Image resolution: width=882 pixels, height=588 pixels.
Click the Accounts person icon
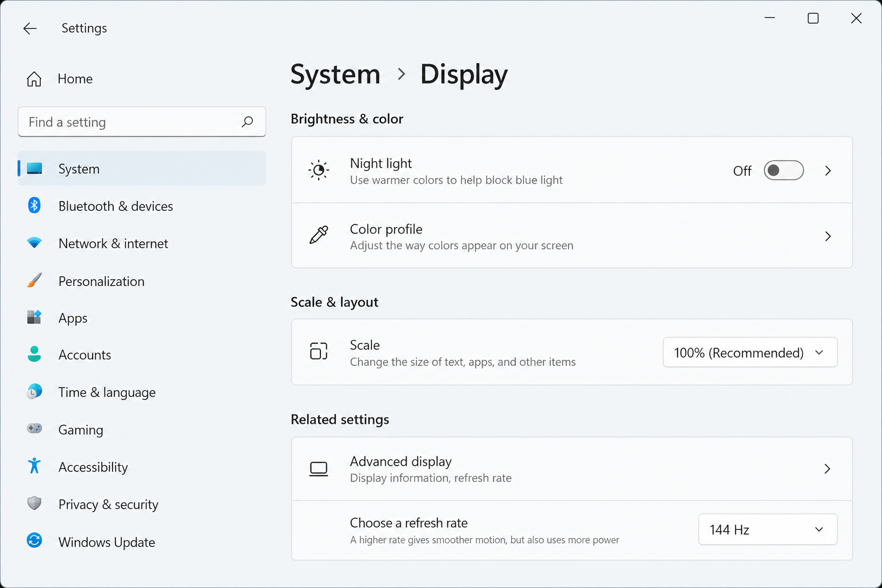click(34, 354)
